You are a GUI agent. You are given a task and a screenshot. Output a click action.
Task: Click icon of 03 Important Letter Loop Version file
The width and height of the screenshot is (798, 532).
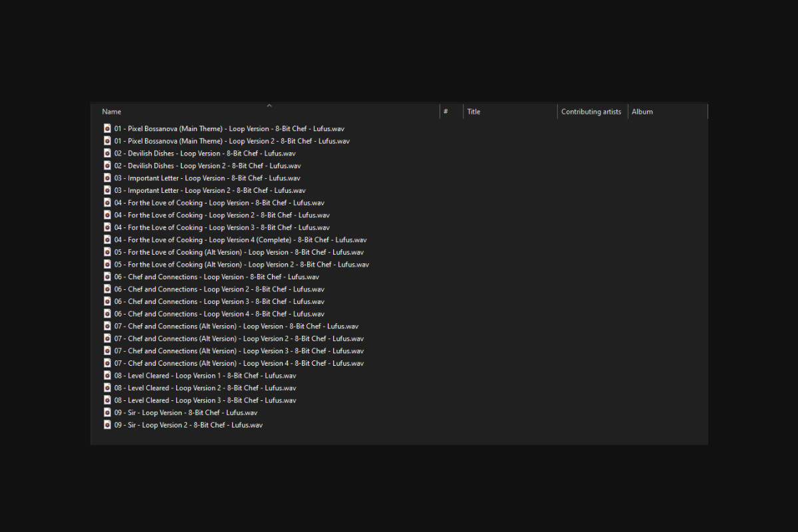coord(107,178)
